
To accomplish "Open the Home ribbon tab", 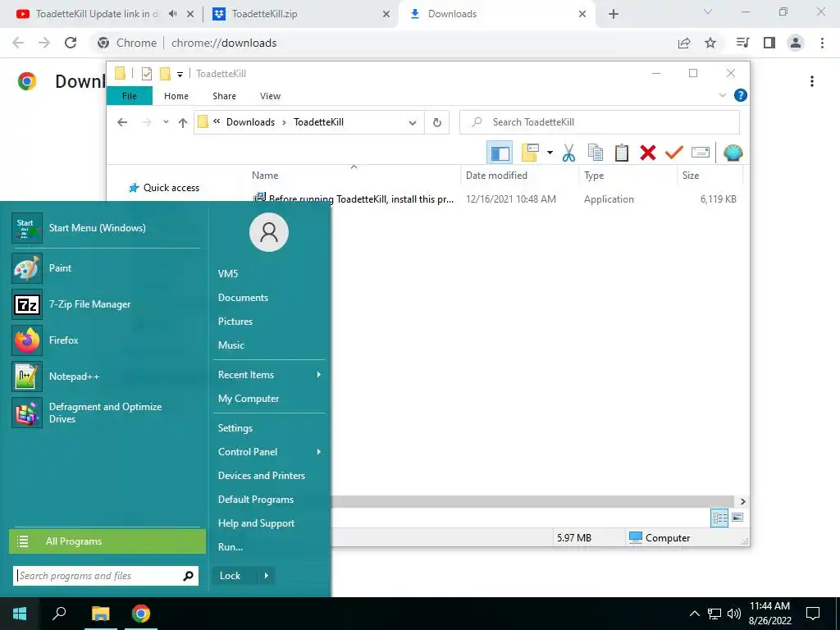I will (176, 96).
